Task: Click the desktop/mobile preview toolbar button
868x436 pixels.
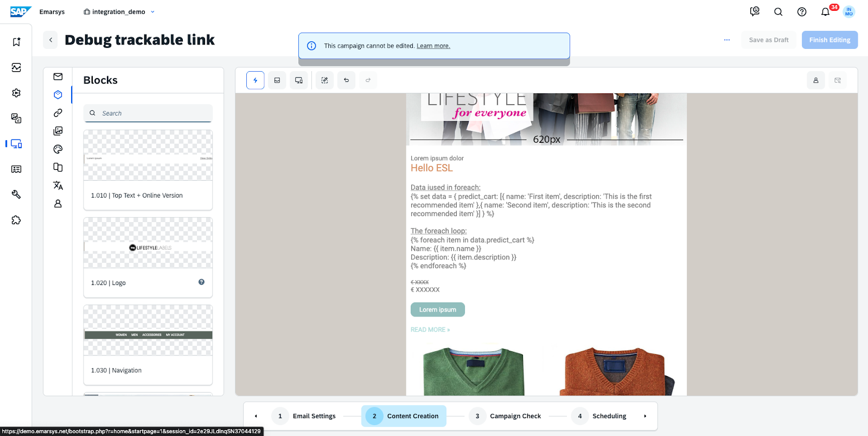Action: (x=299, y=80)
